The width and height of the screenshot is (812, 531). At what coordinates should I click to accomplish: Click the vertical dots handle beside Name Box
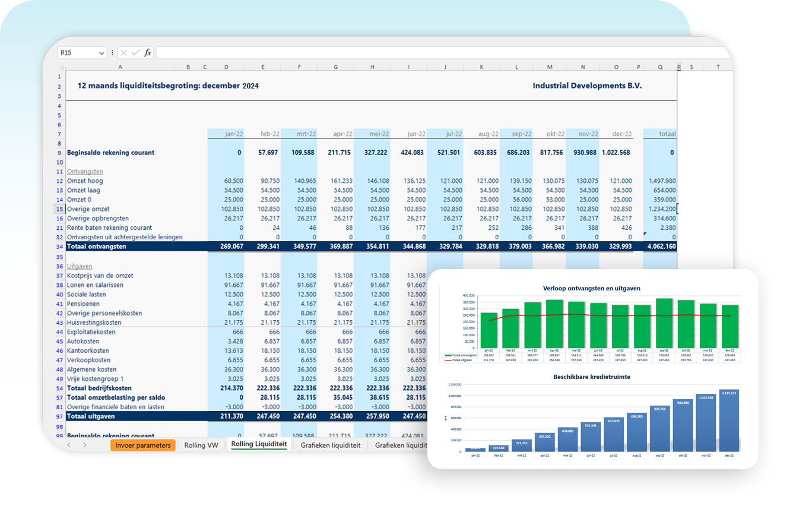tap(112, 53)
